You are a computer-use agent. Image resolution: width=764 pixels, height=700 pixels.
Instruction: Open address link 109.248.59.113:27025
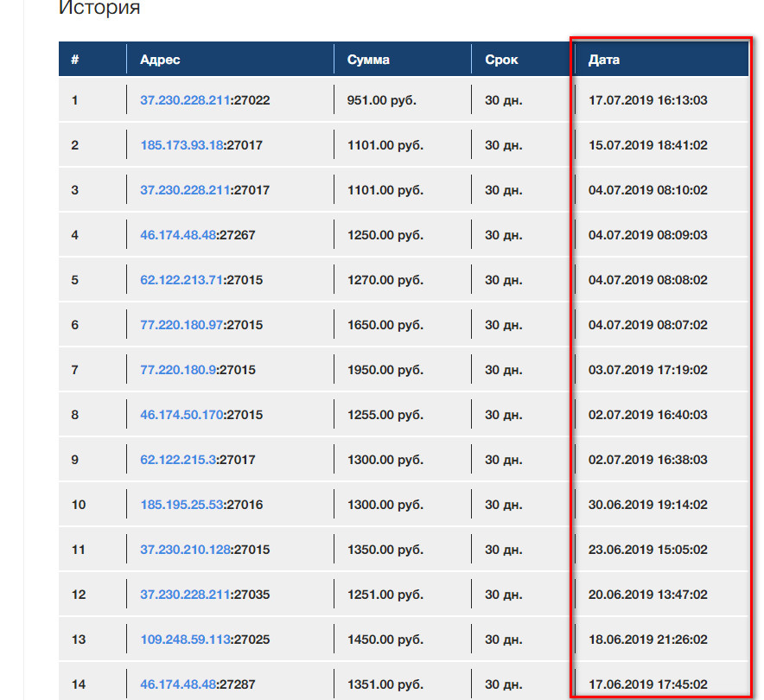(x=205, y=640)
